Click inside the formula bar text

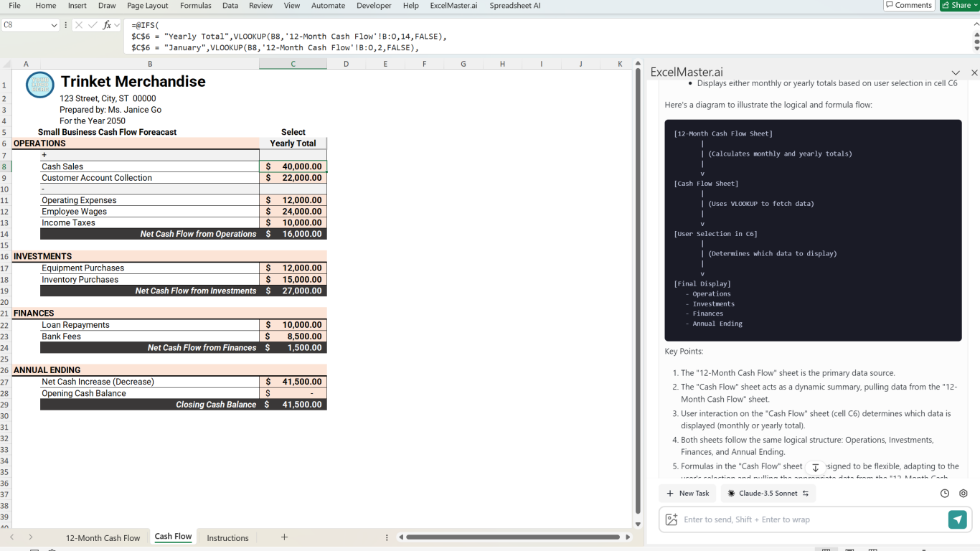click(x=549, y=36)
